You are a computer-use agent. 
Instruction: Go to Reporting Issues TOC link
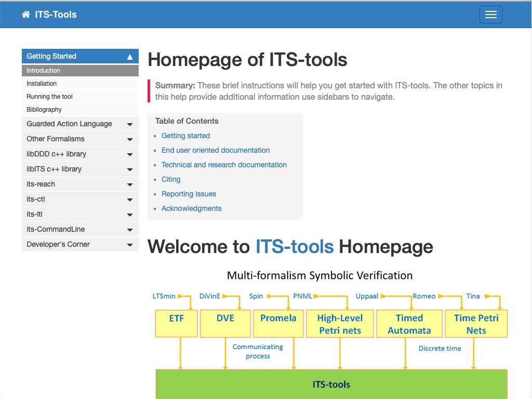[x=189, y=194]
